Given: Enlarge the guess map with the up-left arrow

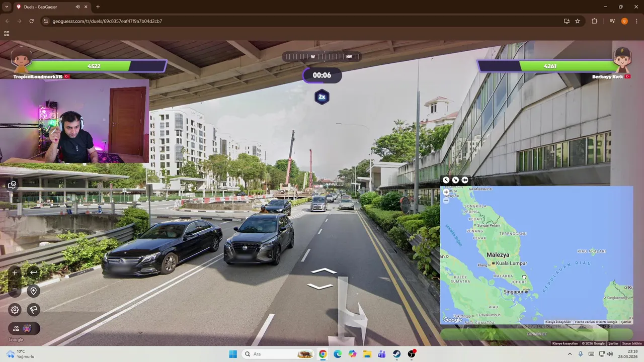Looking at the screenshot, I should coord(446,180).
